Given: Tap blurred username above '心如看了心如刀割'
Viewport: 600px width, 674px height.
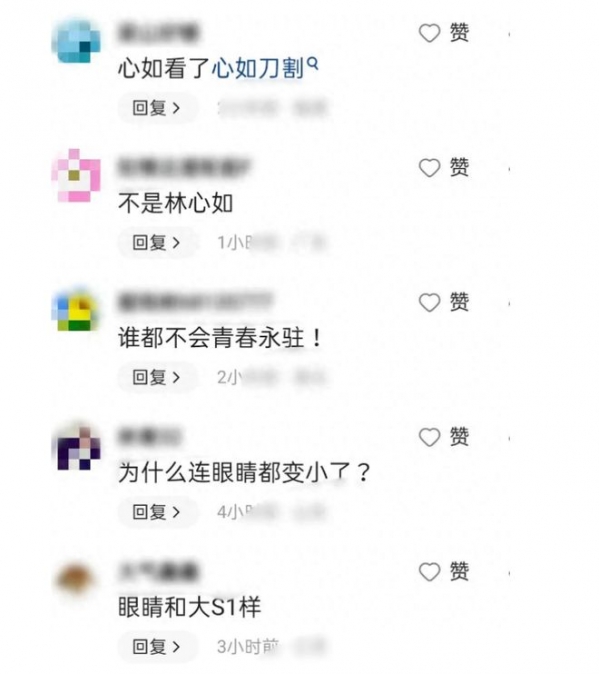Looking at the screenshot, I should pyautogui.click(x=158, y=33).
